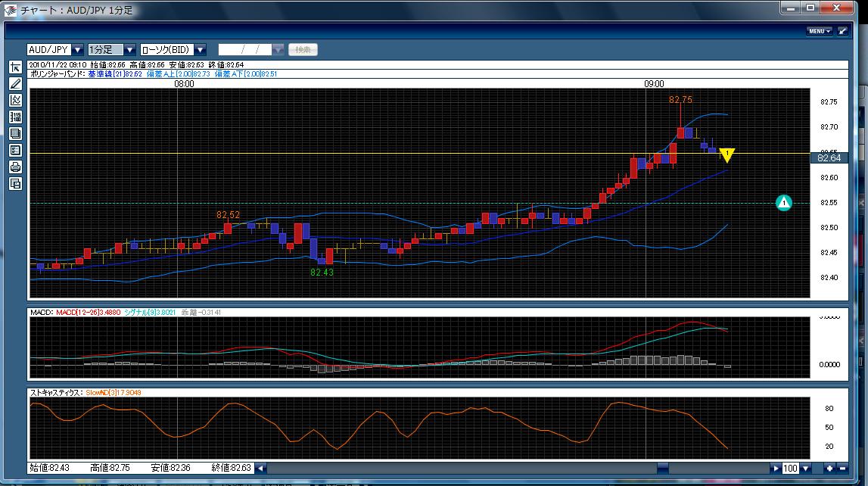Screen dimensions: 868x486
Task: Click the 100 bar count field
Action: 791,469
